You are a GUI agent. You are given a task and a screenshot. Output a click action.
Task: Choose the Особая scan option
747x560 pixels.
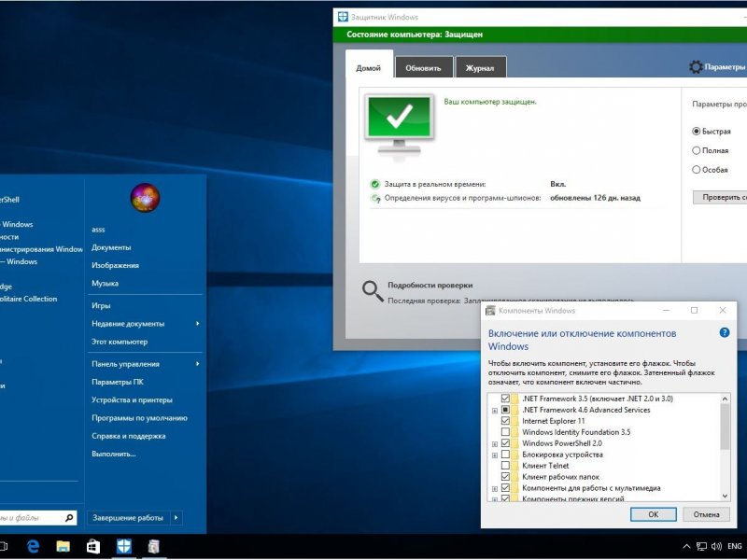696,170
